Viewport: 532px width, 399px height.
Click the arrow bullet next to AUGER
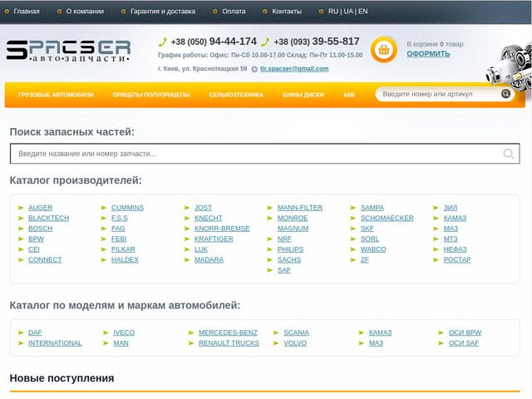pos(21,208)
